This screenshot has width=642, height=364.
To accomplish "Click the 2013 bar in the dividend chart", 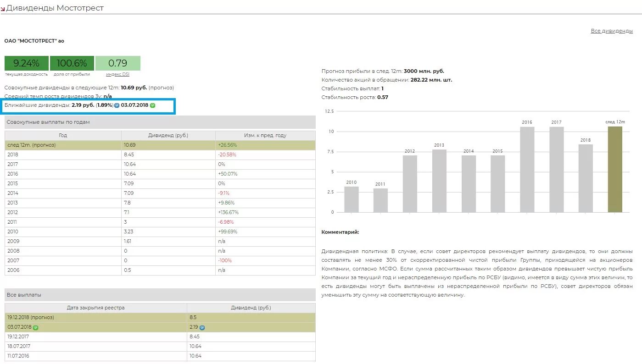I will point(439,181).
